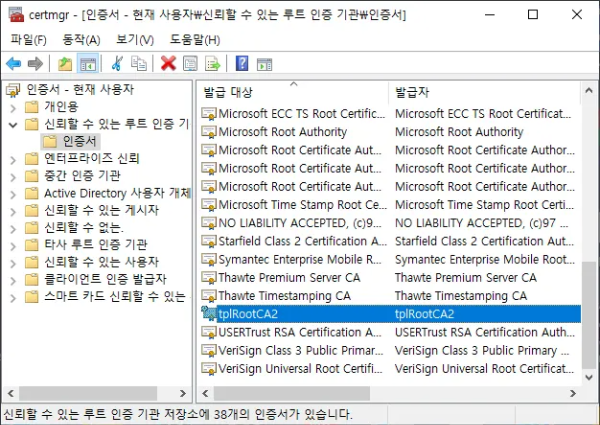Click issuer cell Starfield Class 2 Certification Aut...
The image size is (600, 425).
click(484, 241)
